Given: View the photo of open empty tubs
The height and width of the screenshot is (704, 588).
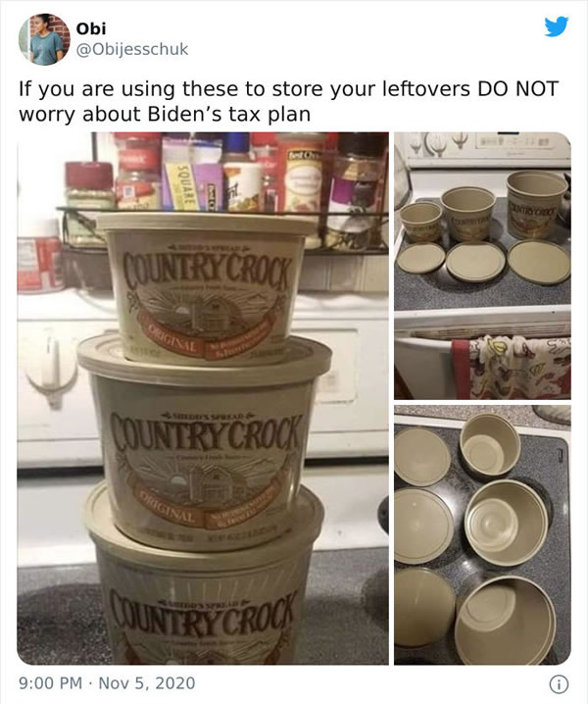Looking at the screenshot, I should (482, 535).
